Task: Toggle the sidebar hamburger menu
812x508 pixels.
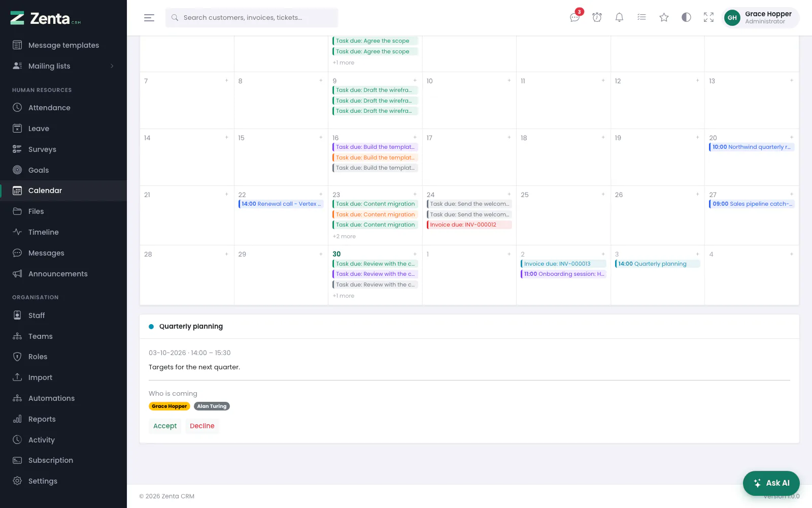Action: coord(149,18)
